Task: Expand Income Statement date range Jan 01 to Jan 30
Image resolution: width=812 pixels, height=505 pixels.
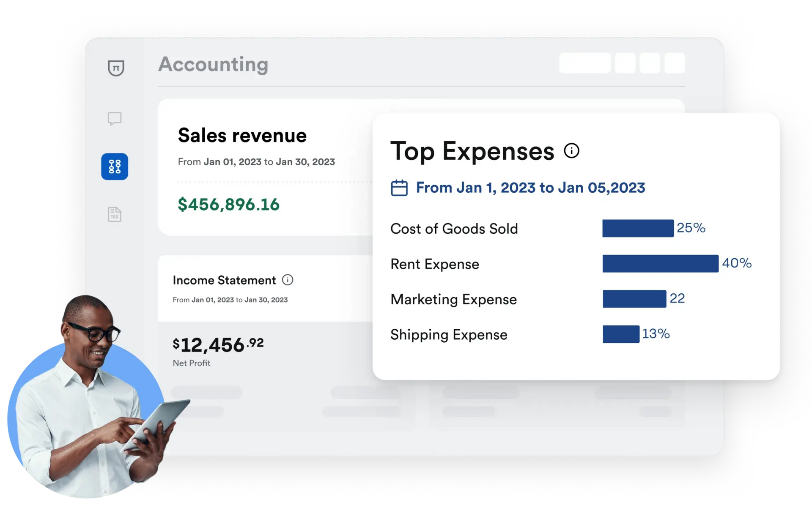Action: pos(230,299)
